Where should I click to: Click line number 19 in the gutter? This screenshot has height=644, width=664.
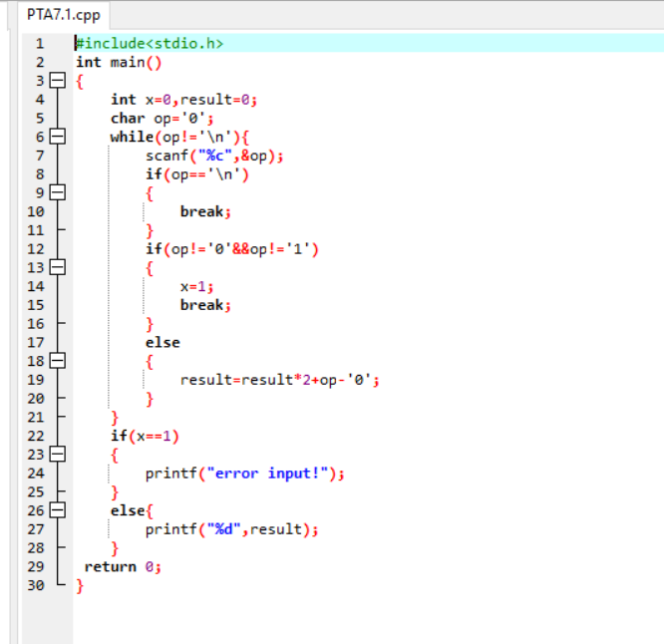coord(36,380)
